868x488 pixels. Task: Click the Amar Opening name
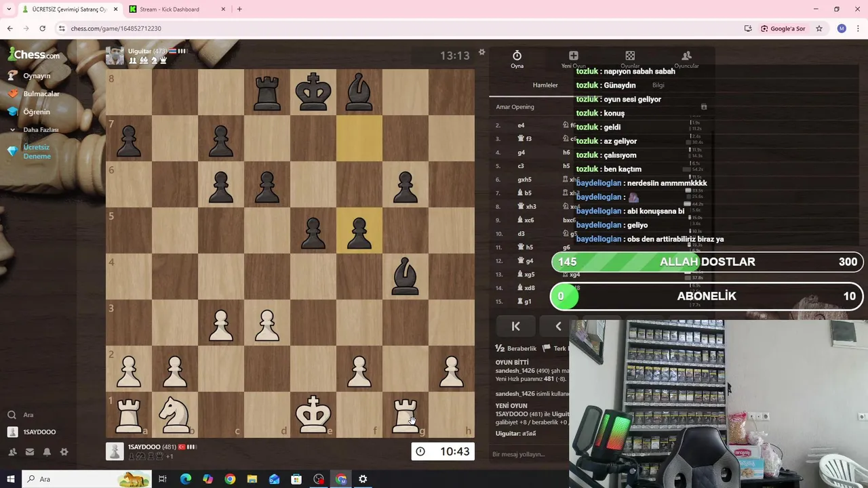tap(515, 107)
